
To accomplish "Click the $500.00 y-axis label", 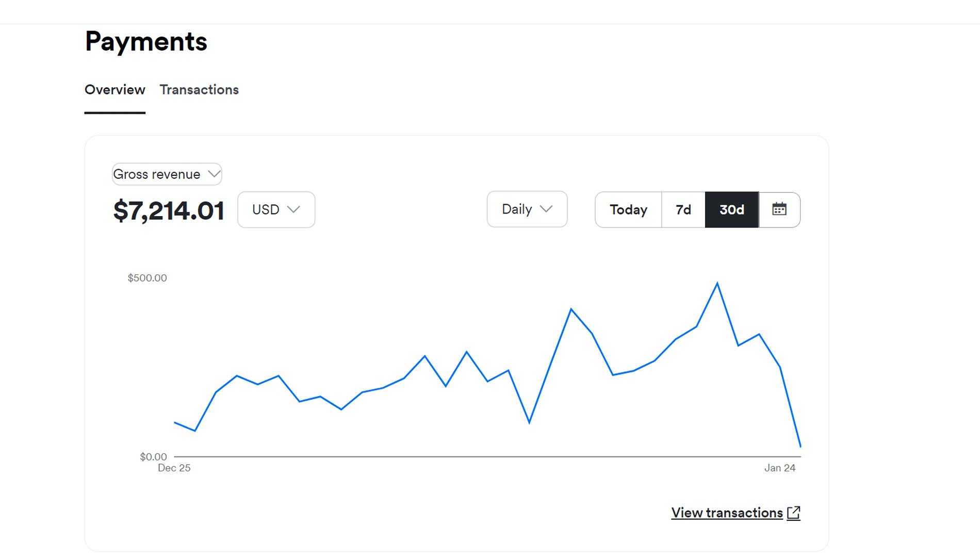I will 147,278.
